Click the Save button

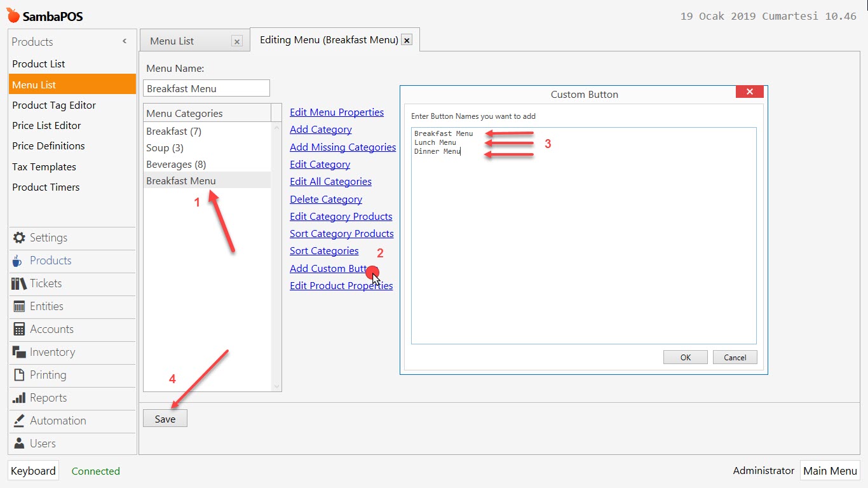pos(165,418)
